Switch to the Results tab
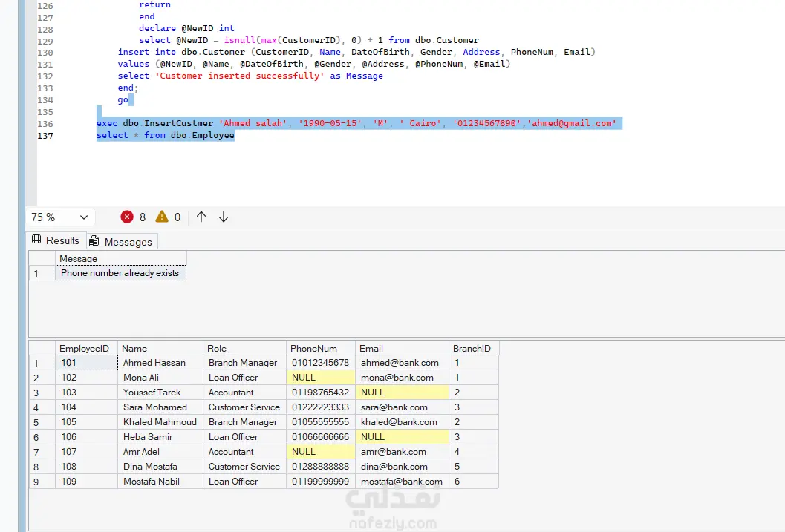This screenshot has height=532, width=785. pos(56,240)
